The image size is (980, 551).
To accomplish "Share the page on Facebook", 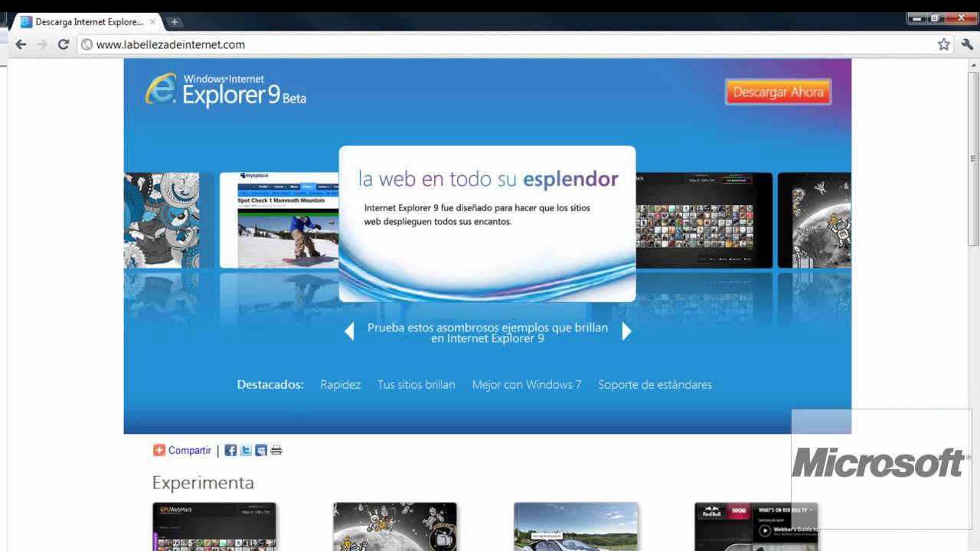I will [230, 450].
